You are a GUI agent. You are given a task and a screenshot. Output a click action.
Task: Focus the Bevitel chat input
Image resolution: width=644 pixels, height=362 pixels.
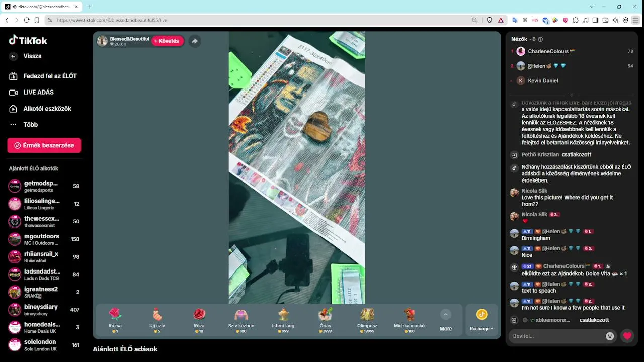(557, 336)
